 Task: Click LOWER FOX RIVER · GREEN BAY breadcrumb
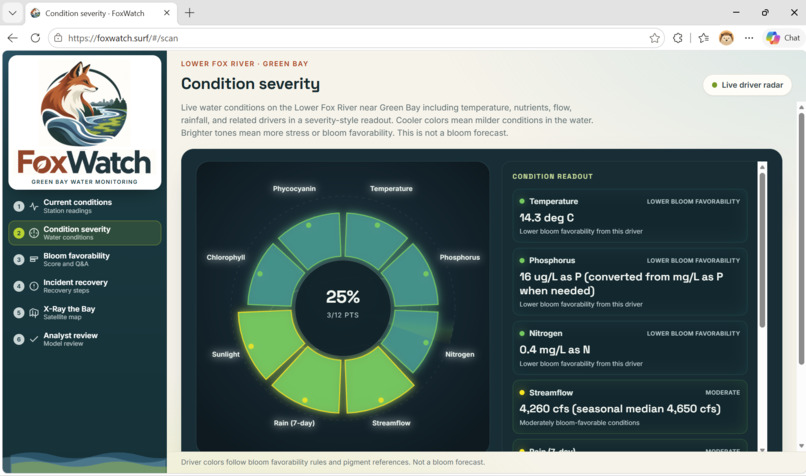click(x=244, y=64)
